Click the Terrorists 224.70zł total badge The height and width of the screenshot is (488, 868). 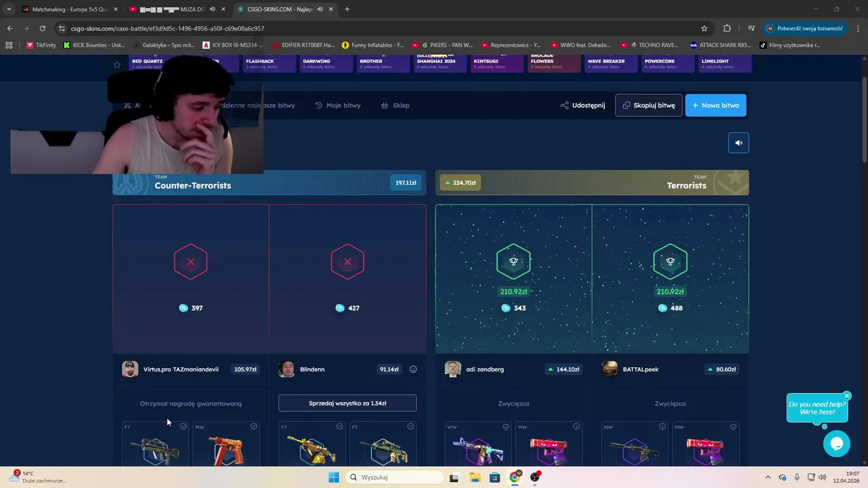click(460, 183)
